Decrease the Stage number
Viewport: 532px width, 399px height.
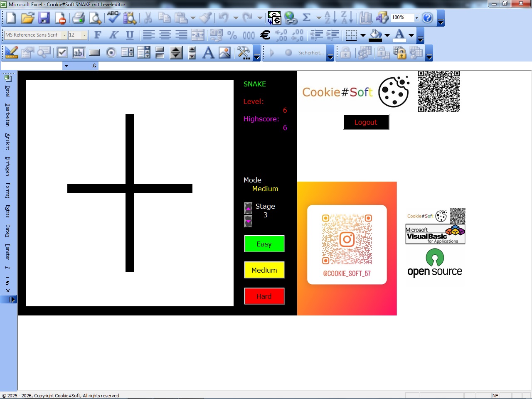[x=248, y=221]
